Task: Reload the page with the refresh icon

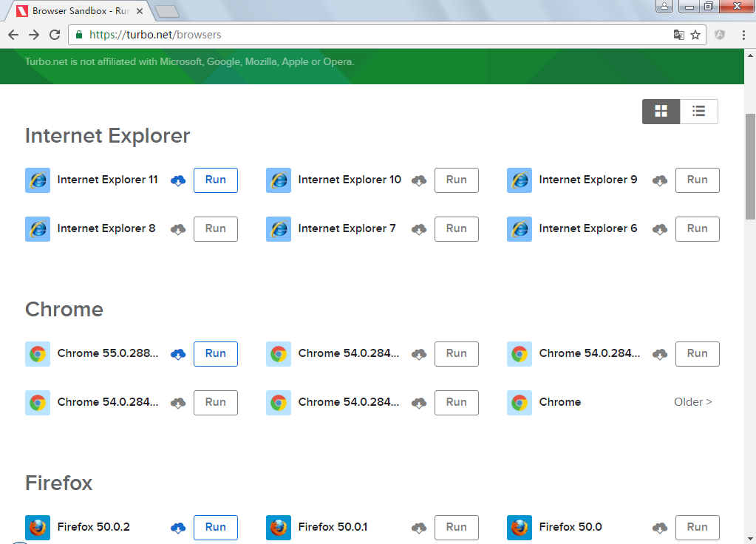Action: [x=55, y=35]
